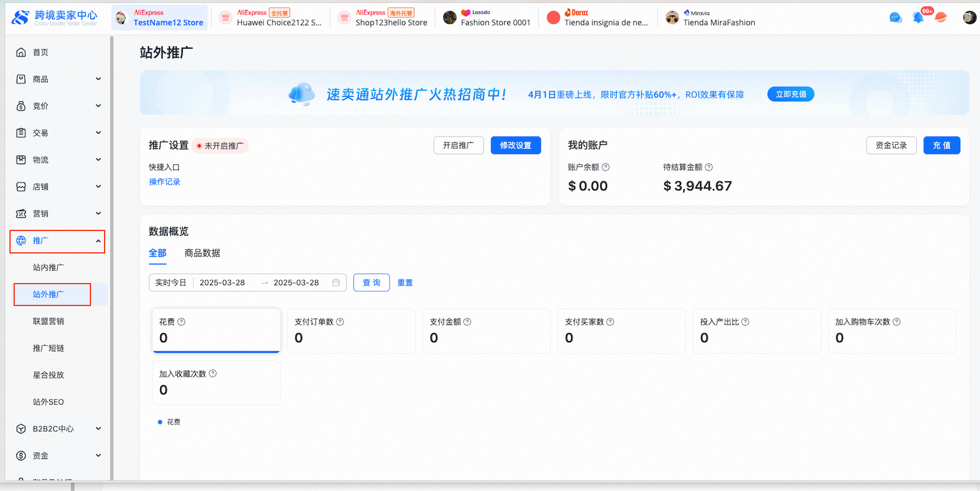This screenshot has height=491, width=980.
Task: Click the start date field 2025-03-28
Action: point(222,283)
